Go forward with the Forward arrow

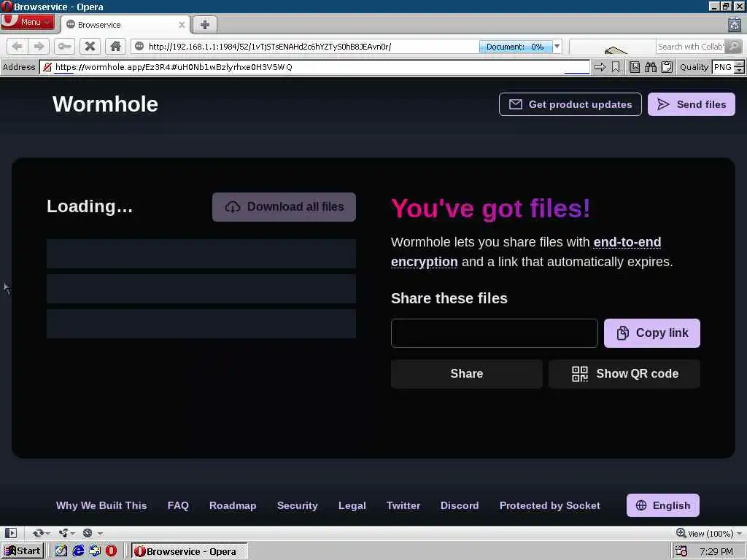(39, 46)
